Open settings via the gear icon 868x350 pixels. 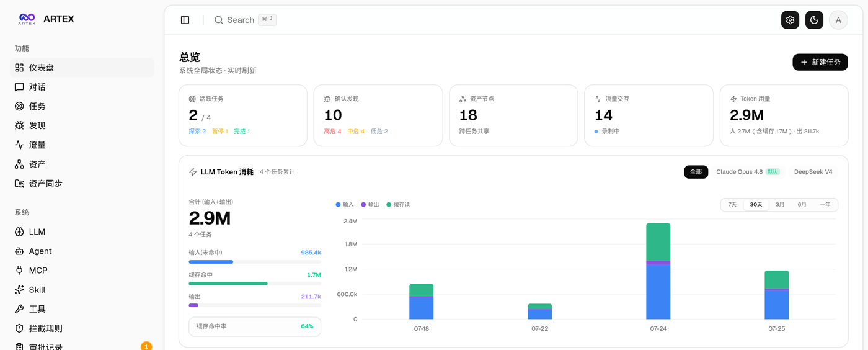click(x=790, y=20)
